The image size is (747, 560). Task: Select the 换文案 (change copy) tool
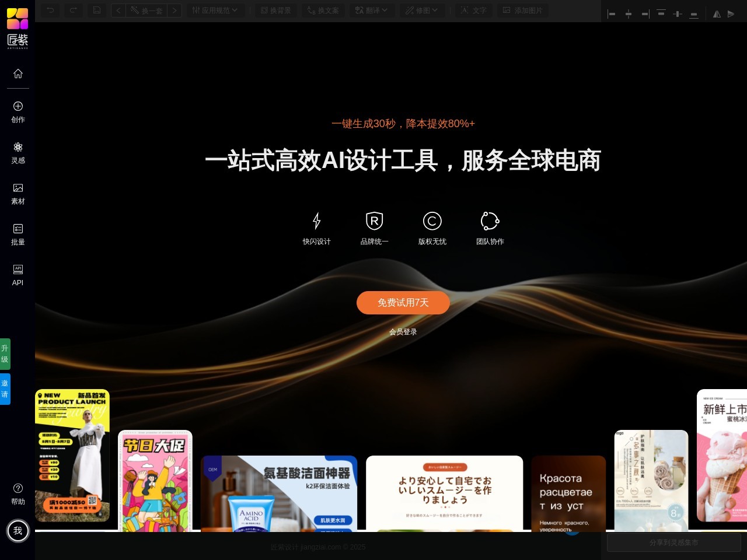[x=323, y=10]
